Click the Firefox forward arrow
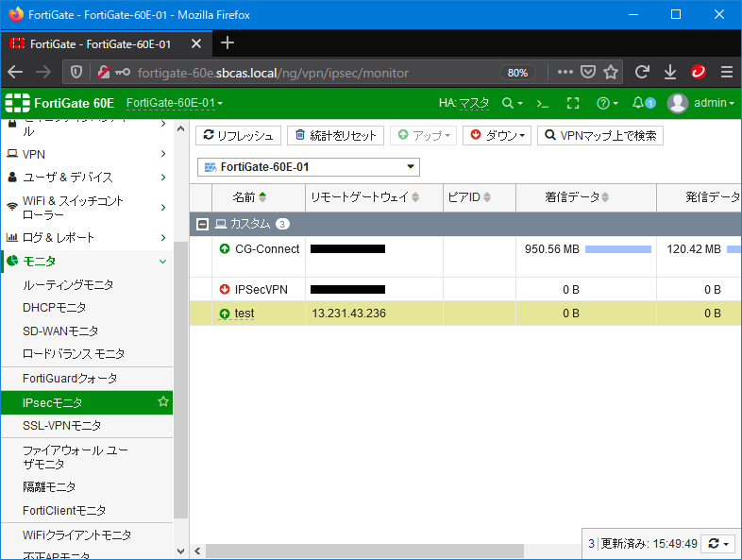Image resolution: width=742 pixels, height=560 pixels. [43, 73]
